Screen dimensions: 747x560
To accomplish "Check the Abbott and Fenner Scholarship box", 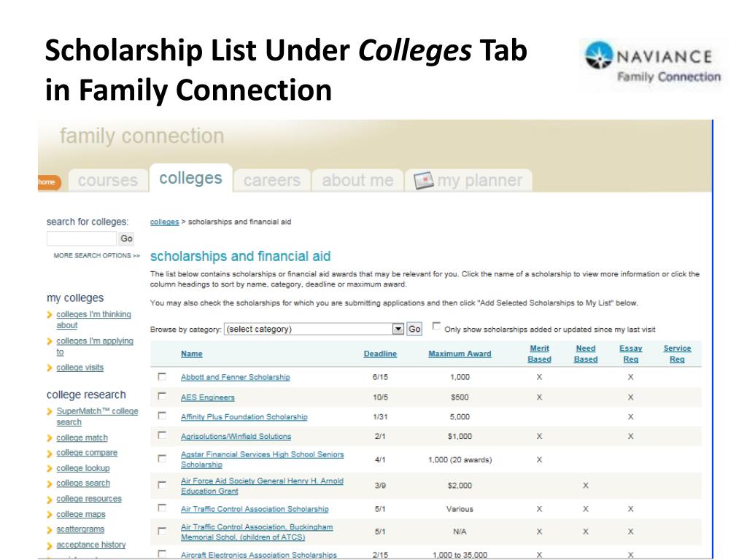I will pyautogui.click(x=162, y=377).
